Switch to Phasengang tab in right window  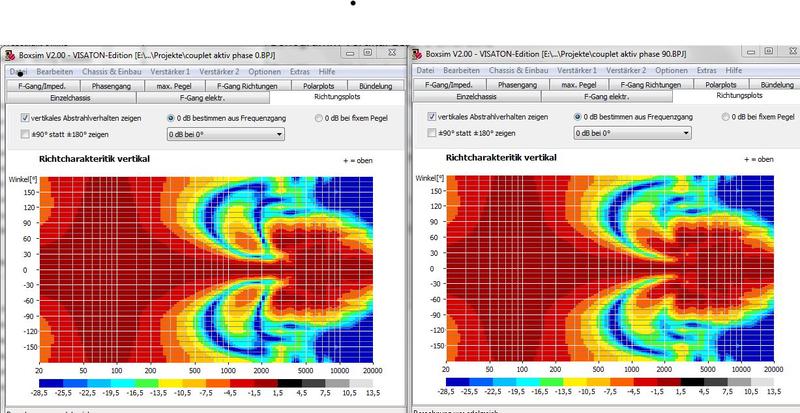click(x=518, y=85)
